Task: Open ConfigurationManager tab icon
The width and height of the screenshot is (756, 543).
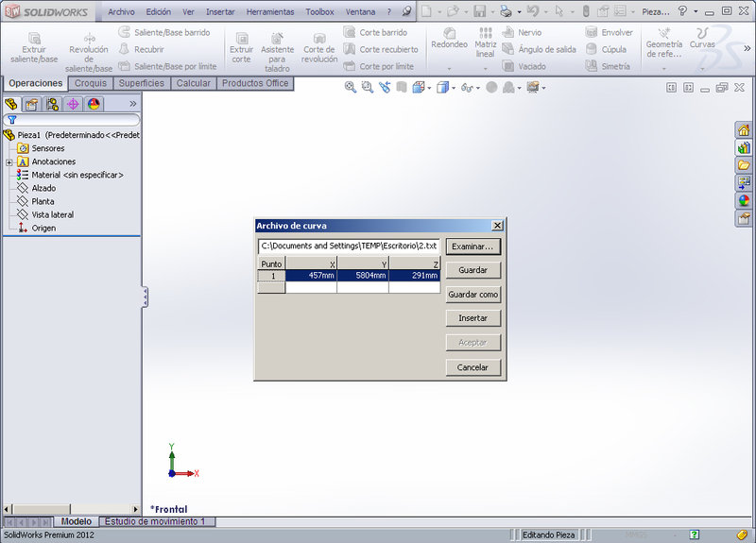Action: click(x=53, y=104)
